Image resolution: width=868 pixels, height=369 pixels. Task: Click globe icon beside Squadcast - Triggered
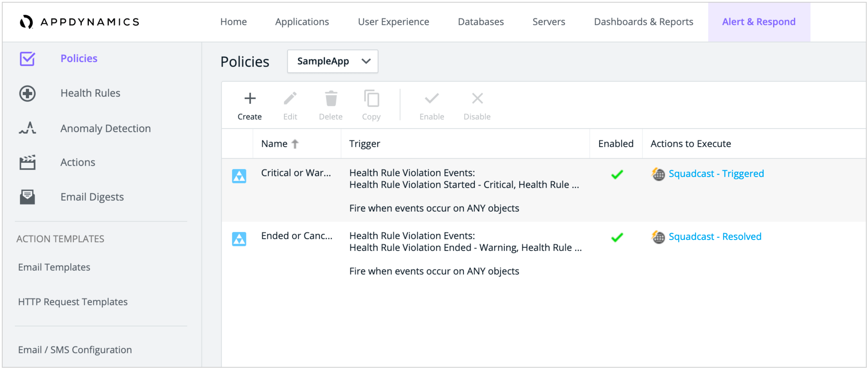coord(658,173)
